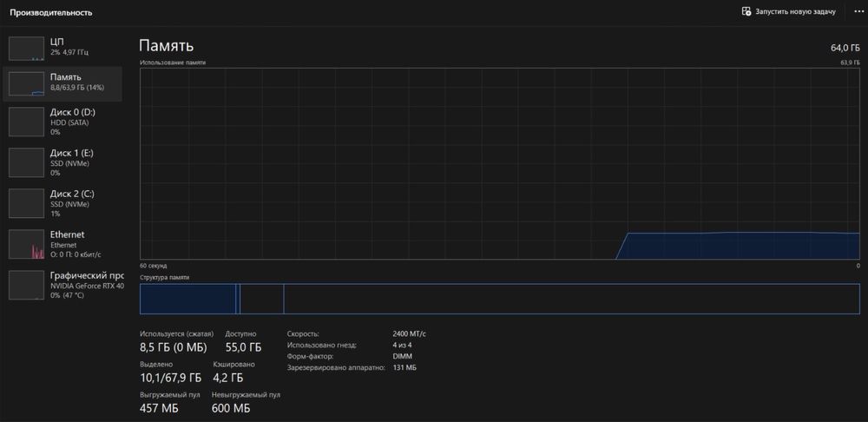The width and height of the screenshot is (868, 422).
Task: Click the Память heading above the graph
Action: [x=166, y=45]
